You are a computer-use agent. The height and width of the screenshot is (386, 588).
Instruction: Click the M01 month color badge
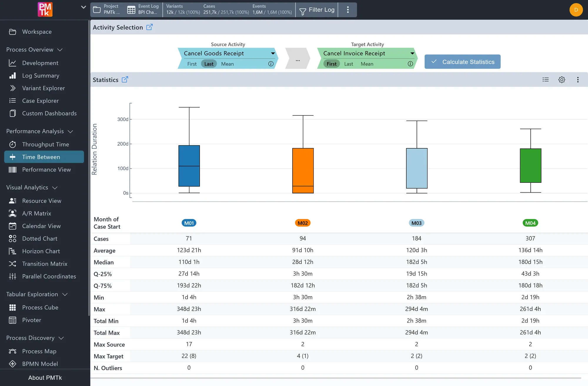(189, 223)
